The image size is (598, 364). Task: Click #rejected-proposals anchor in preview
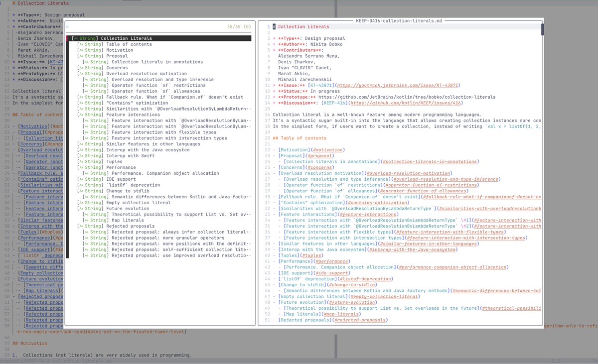[359, 320]
